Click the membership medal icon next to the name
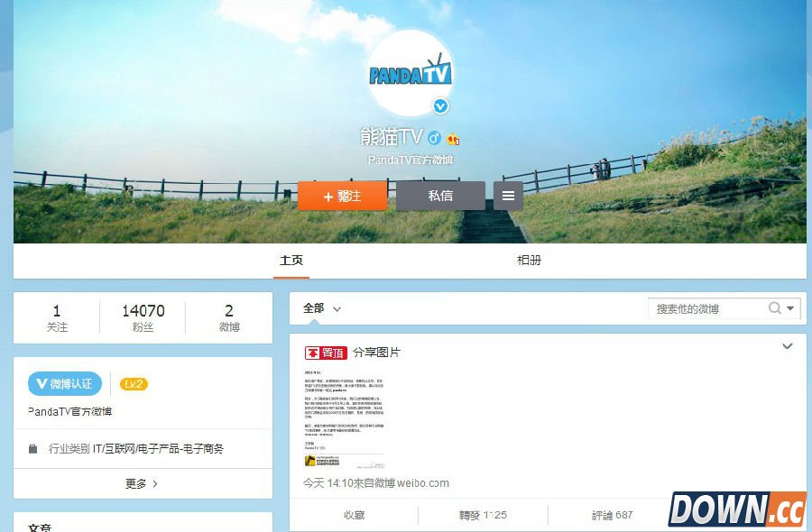The width and height of the screenshot is (812, 532). pyautogui.click(x=453, y=138)
